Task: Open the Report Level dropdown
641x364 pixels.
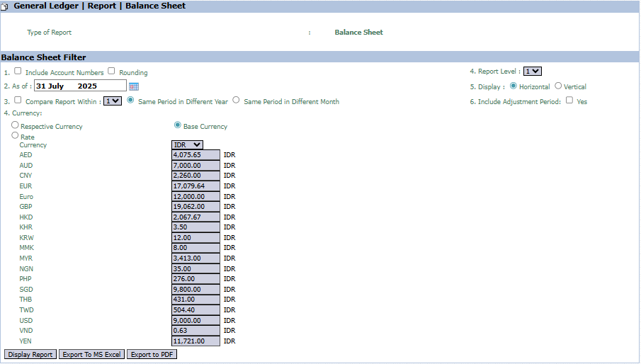Action: coord(533,71)
